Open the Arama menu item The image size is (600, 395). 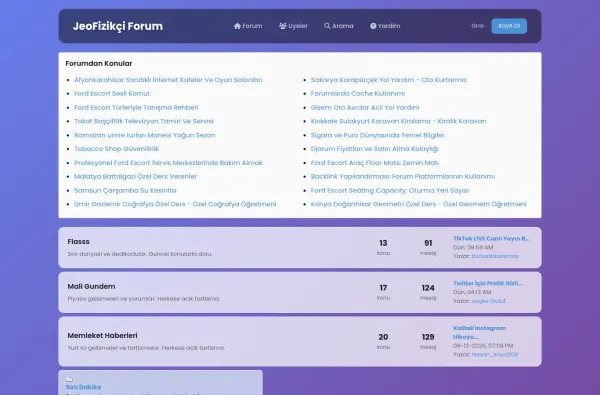pos(339,26)
